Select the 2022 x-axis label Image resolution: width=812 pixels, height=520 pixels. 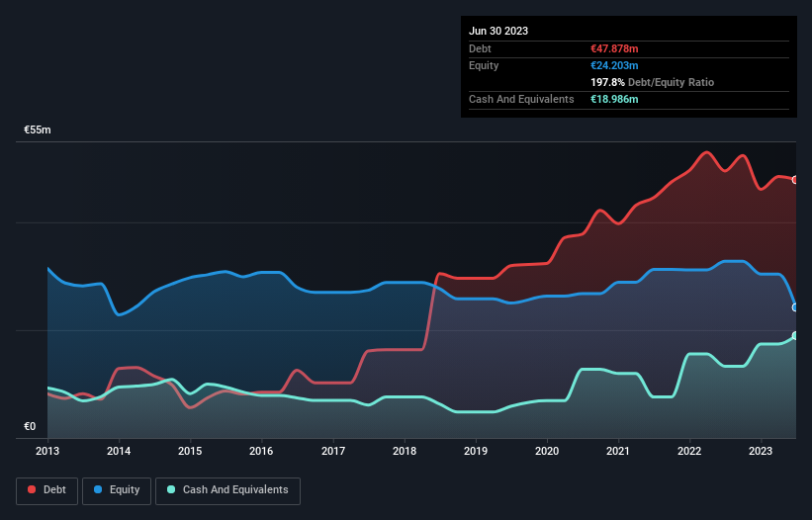click(x=689, y=451)
